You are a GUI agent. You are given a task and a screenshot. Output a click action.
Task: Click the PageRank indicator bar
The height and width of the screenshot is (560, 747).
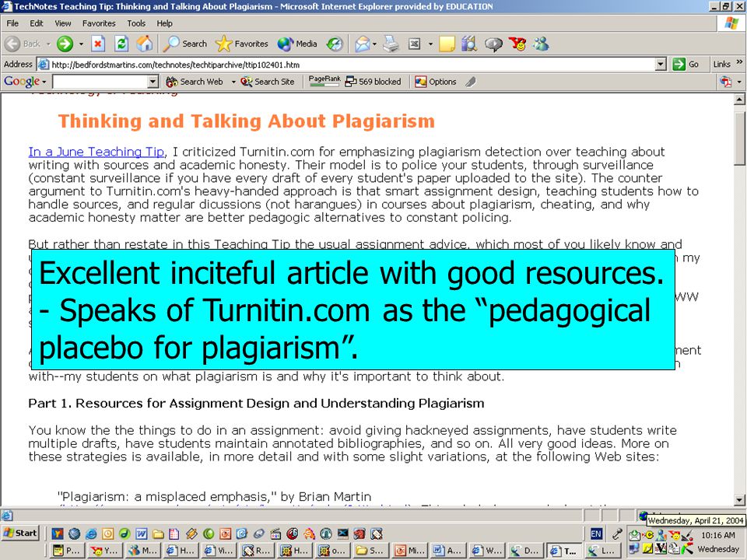[324, 82]
